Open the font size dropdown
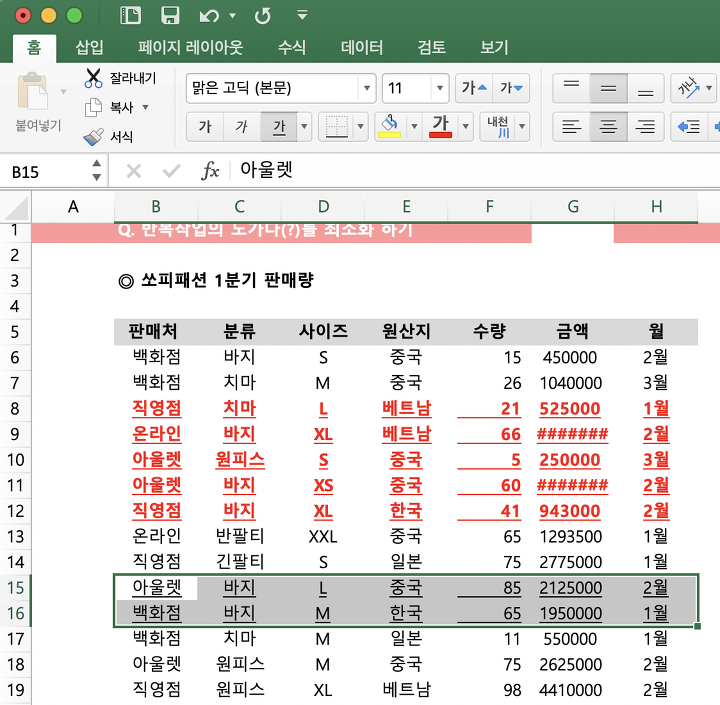Viewport: 720px width, 705px height. point(439,88)
